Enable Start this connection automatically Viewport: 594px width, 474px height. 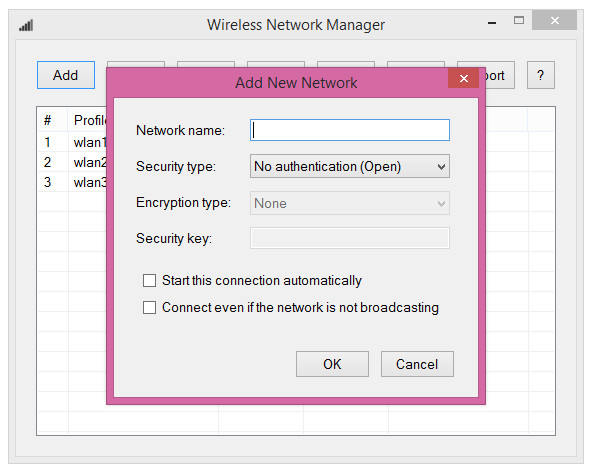(149, 280)
